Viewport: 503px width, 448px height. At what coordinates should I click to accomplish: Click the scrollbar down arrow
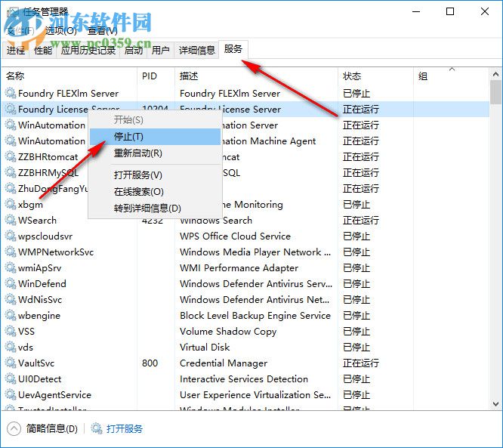click(x=495, y=403)
